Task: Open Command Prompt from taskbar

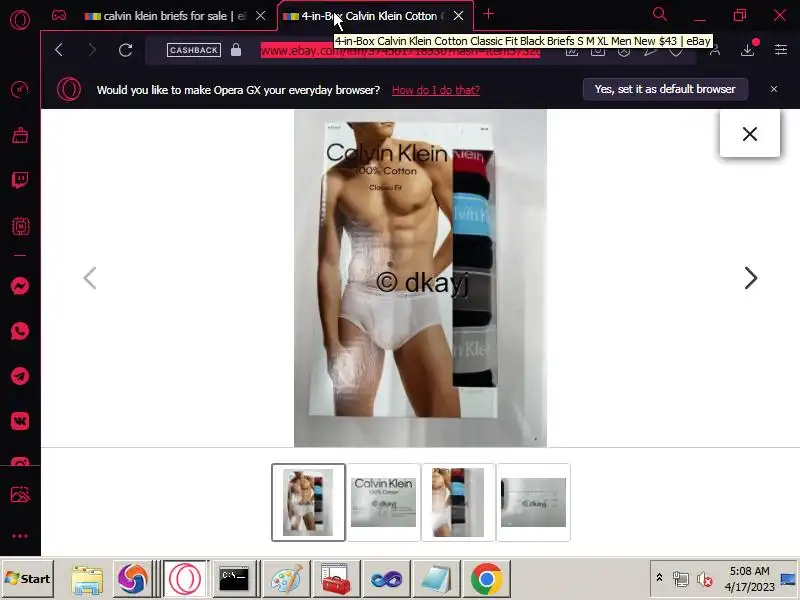Action: [x=234, y=579]
